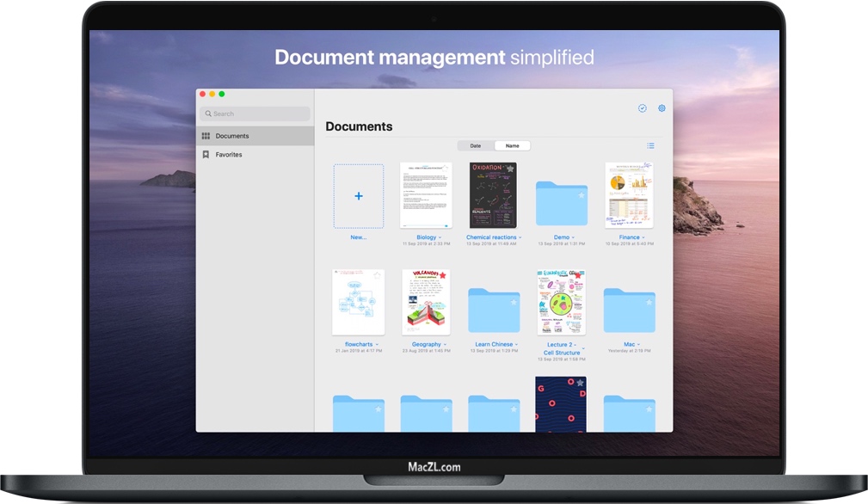Toggle favorite star on Finance document
The image size is (868, 504).
648,169
